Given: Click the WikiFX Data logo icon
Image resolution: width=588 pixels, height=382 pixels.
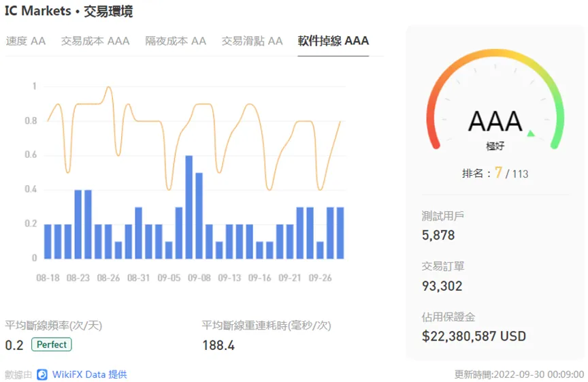Looking at the screenshot, I should pos(42,375).
